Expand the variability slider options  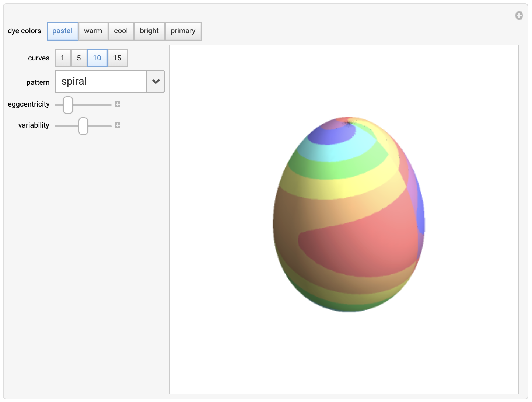point(118,125)
